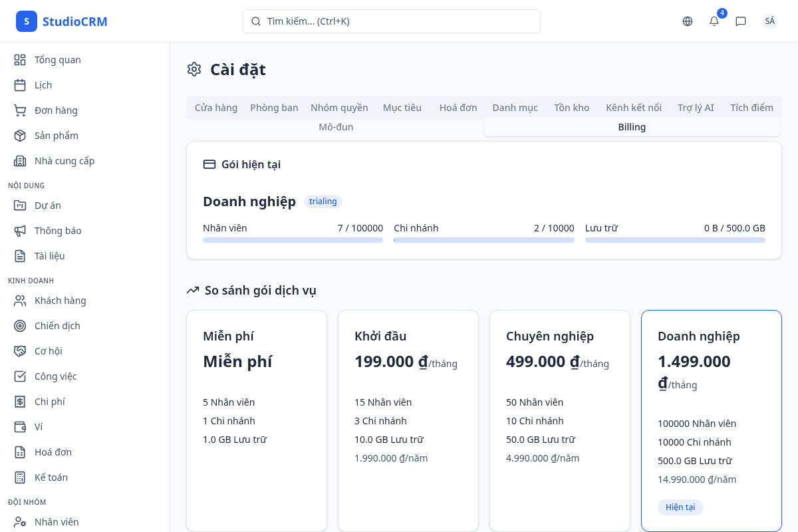This screenshot has width=798, height=532.
Task: Click the Chiến dịch target icon
Action: (x=20, y=326)
